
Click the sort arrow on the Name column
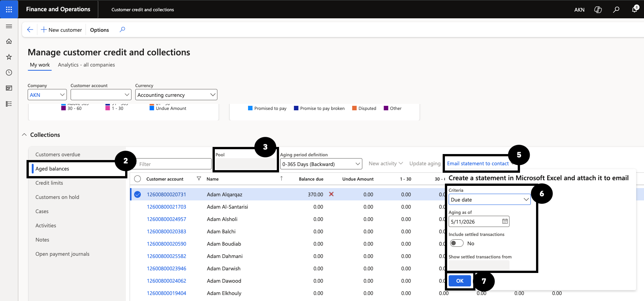tap(281, 178)
